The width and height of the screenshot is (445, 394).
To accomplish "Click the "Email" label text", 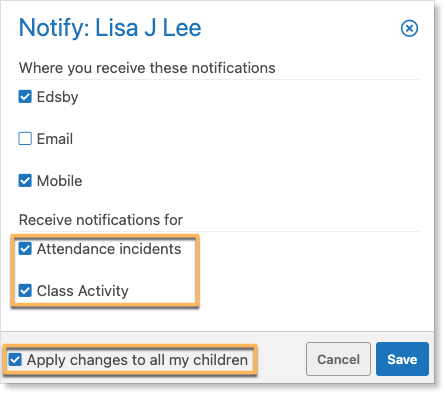I will pos(55,139).
